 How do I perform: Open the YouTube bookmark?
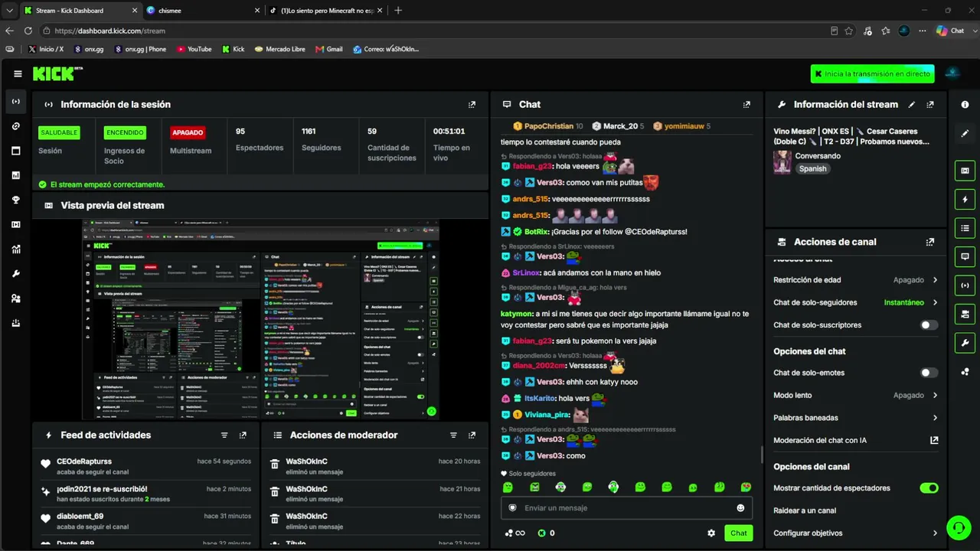[x=194, y=49]
